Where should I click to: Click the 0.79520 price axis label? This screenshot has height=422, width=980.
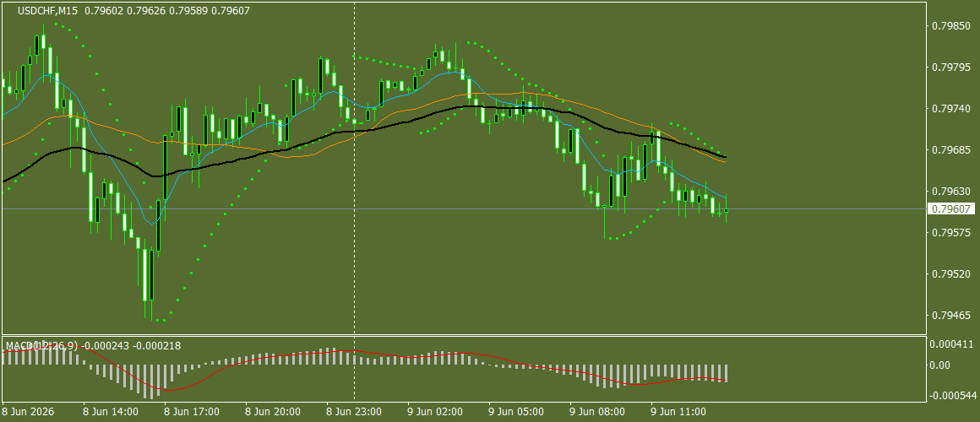pos(950,273)
